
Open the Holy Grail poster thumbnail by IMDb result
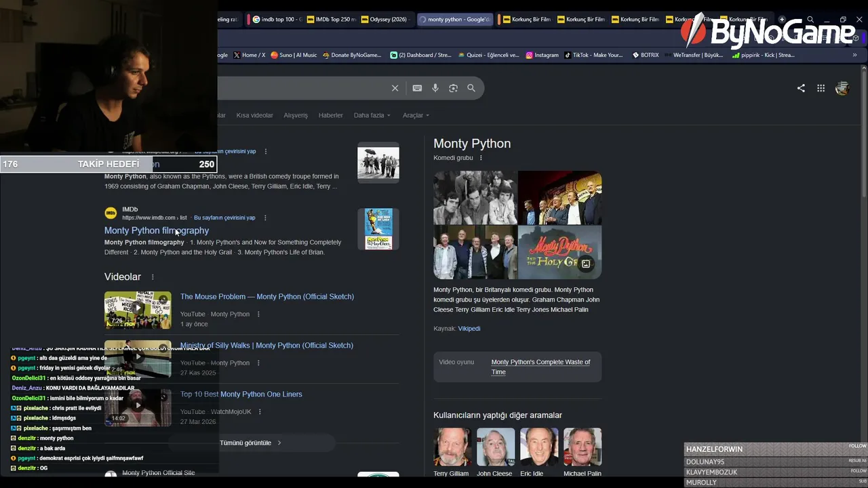(378, 229)
